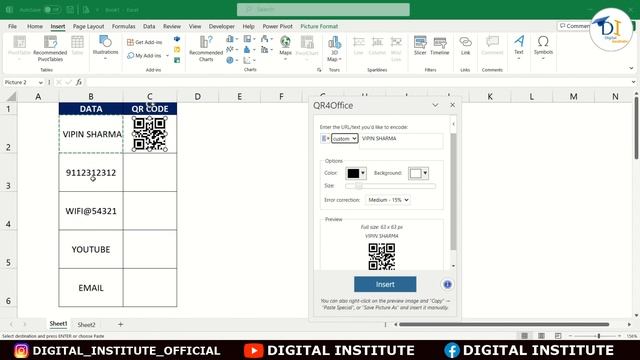Open the Power Pivot tab
This screenshot has width=640, height=360.
(278, 26)
